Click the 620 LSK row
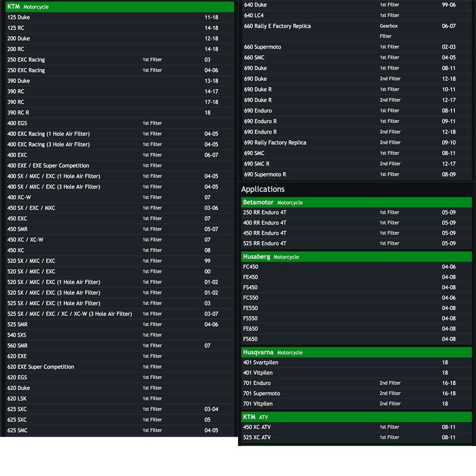 tap(119, 398)
